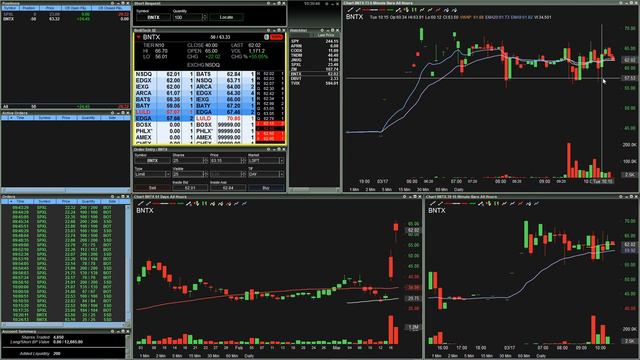Click last toolbar icon in daily BNTX chart

click(244, 203)
